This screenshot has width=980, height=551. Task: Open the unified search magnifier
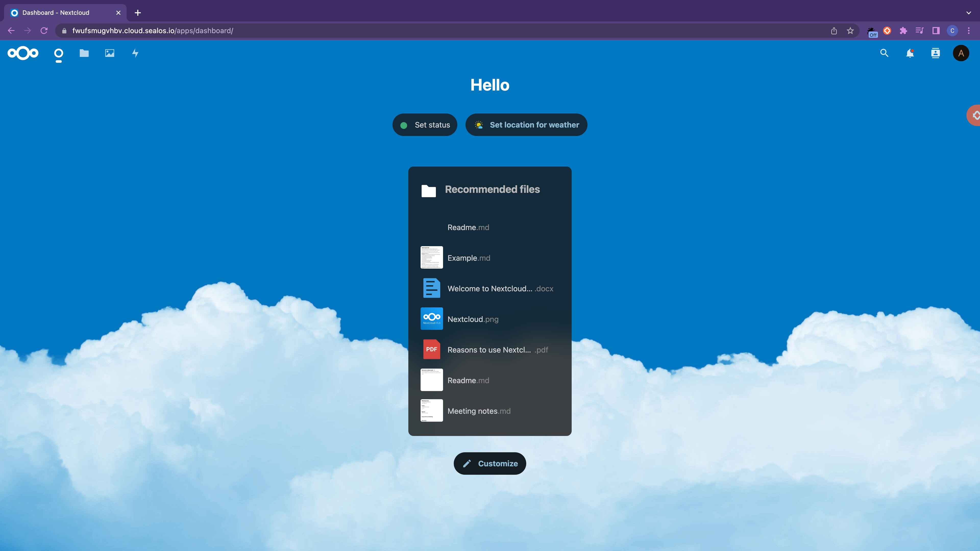click(x=884, y=53)
